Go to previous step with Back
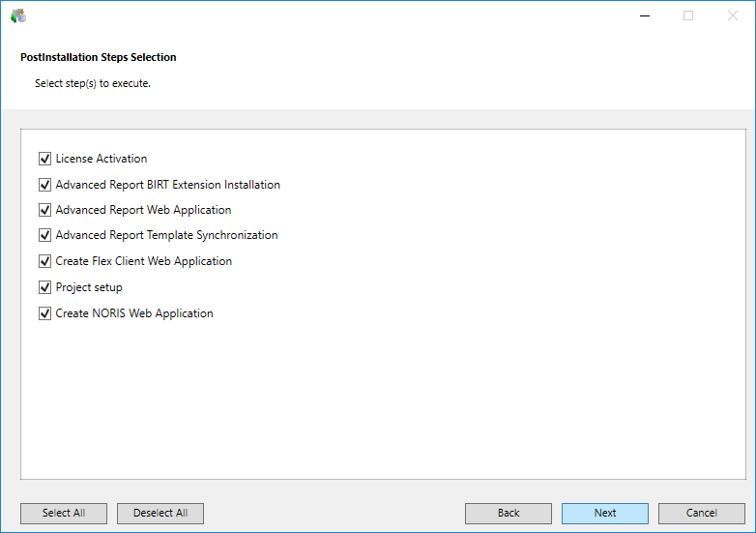This screenshot has width=756, height=533. click(x=508, y=513)
